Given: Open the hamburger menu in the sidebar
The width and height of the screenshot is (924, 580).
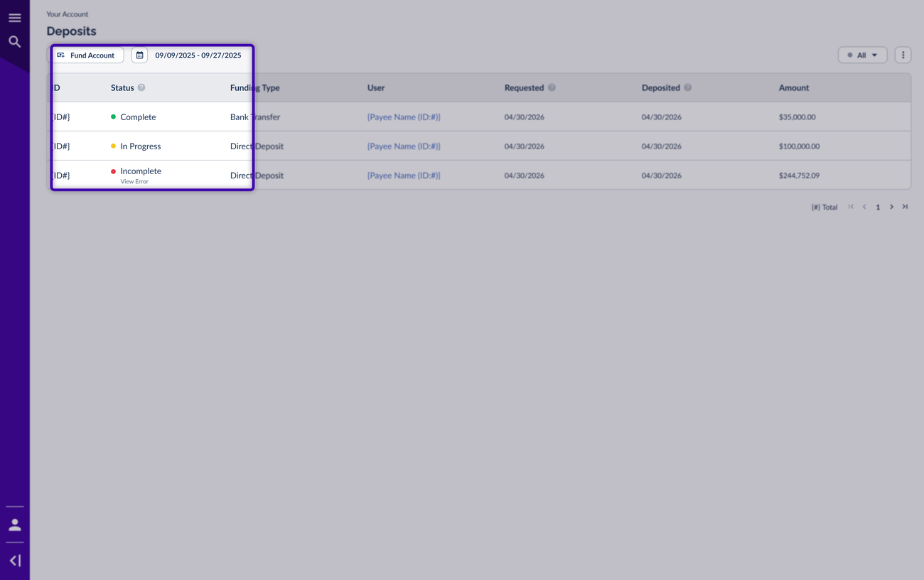Looking at the screenshot, I should coord(14,18).
